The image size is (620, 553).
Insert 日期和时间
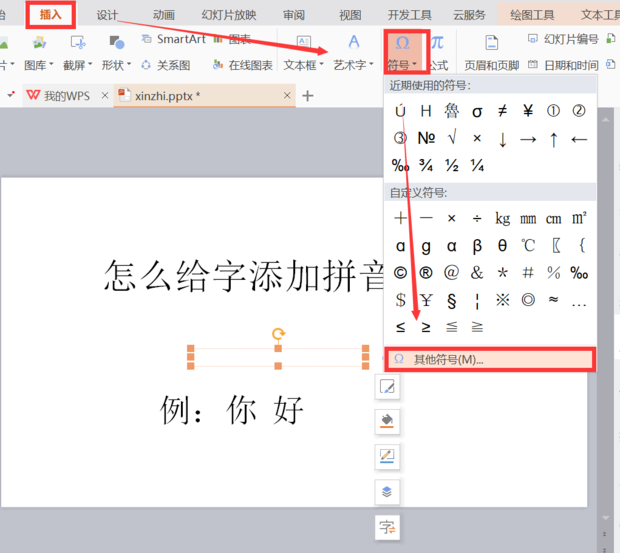563,65
